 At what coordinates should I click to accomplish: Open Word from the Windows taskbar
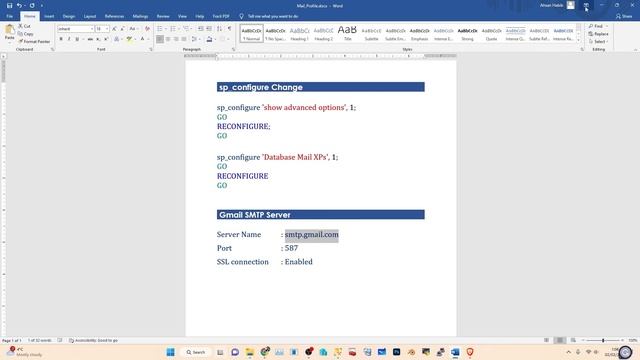pyautogui.click(x=455, y=352)
